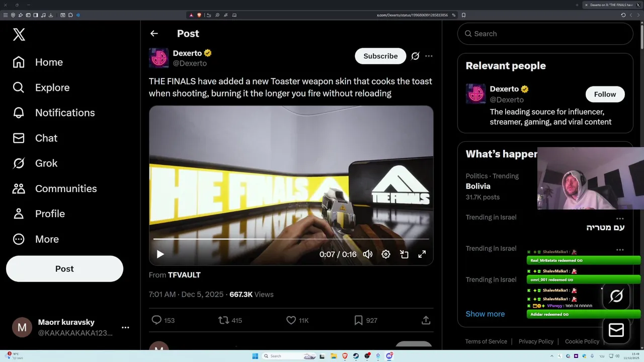
Task: Go to Home in the sidebar
Action: (38, 62)
